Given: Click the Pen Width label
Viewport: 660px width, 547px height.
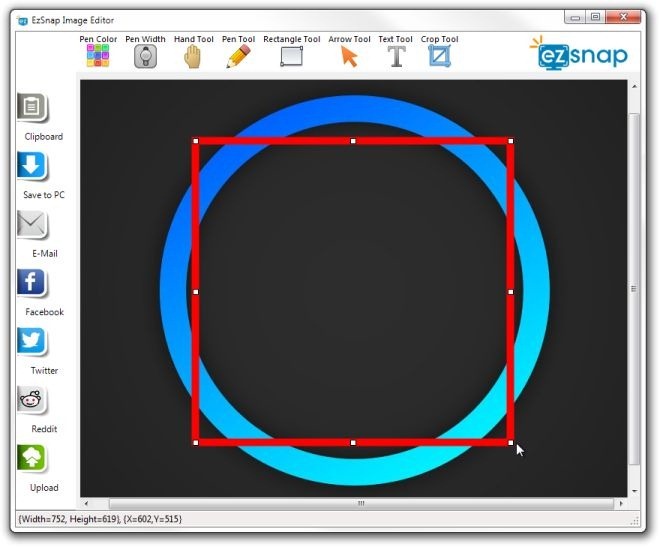Looking at the screenshot, I should 145,39.
